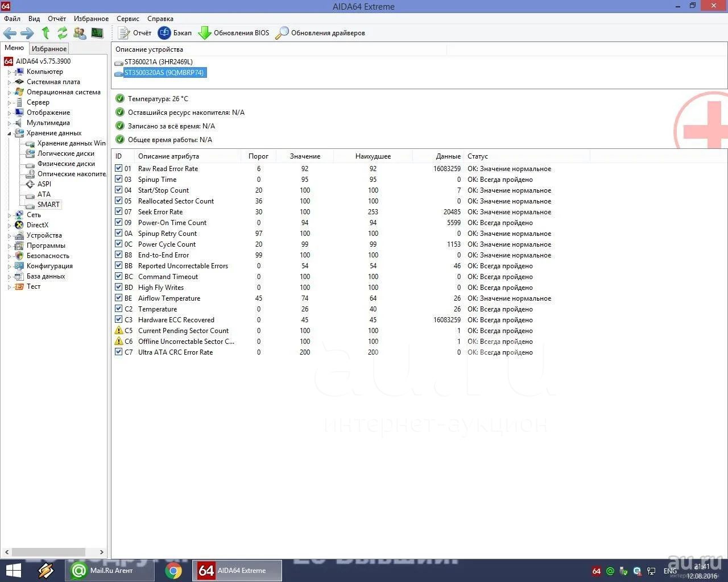The image size is (728, 582).
Task: Expand the Сервер node
Action: [9, 103]
